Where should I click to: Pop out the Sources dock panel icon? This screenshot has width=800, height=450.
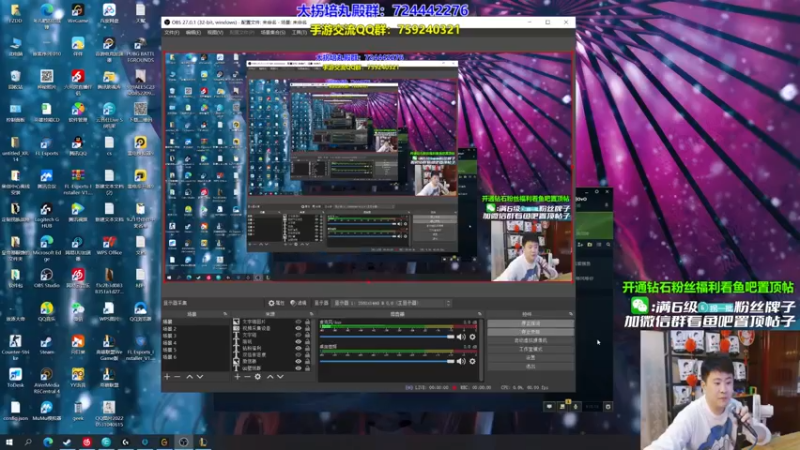(x=311, y=314)
